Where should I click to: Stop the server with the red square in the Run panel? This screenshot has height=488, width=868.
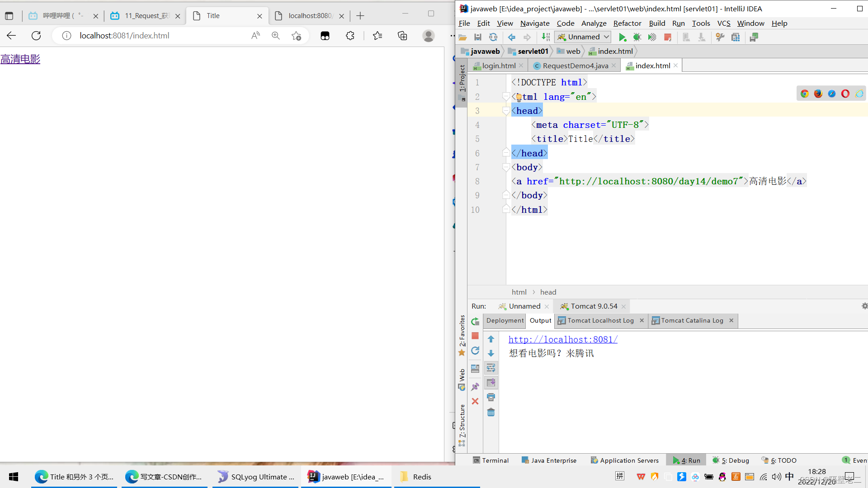pyautogui.click(x=475, y=336)
